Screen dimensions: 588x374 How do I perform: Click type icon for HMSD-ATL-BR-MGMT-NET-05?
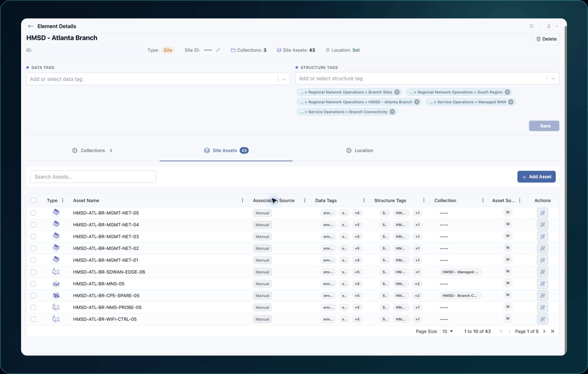click(x=56, y=213)
